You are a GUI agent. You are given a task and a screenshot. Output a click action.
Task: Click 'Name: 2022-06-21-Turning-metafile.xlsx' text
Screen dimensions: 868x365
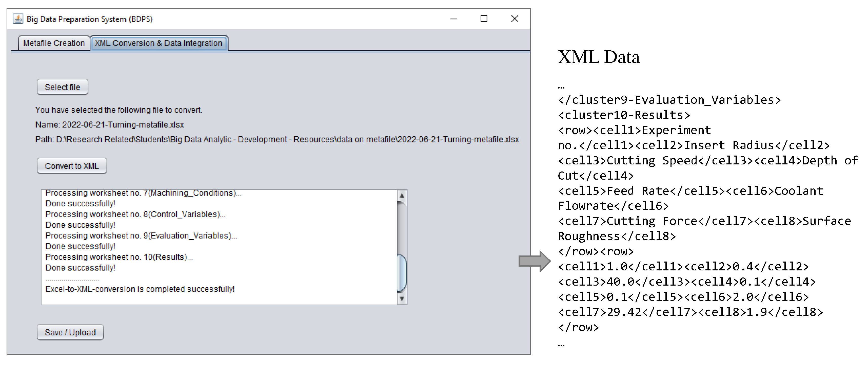[x=109, y=125]
